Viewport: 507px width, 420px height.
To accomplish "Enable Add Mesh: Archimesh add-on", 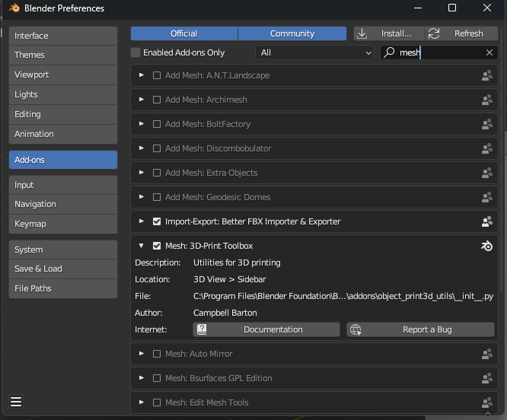I will click(x=157, y=100).
